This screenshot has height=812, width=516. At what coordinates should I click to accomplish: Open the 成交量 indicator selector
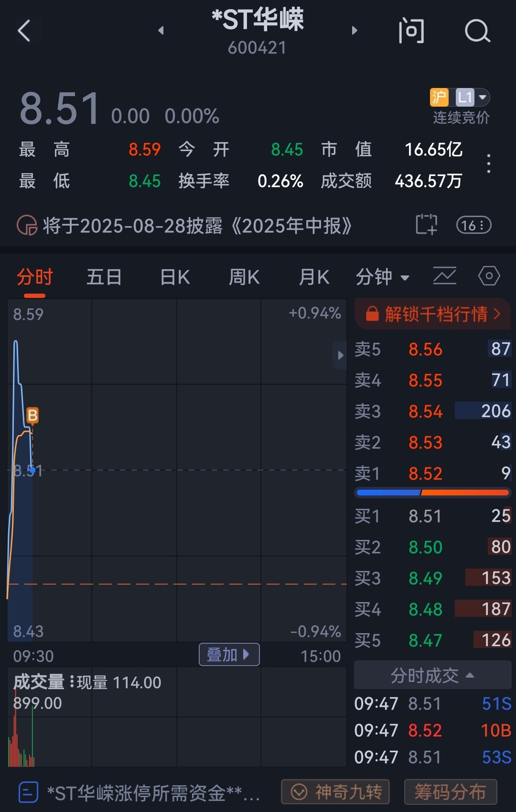click(44, 682)
